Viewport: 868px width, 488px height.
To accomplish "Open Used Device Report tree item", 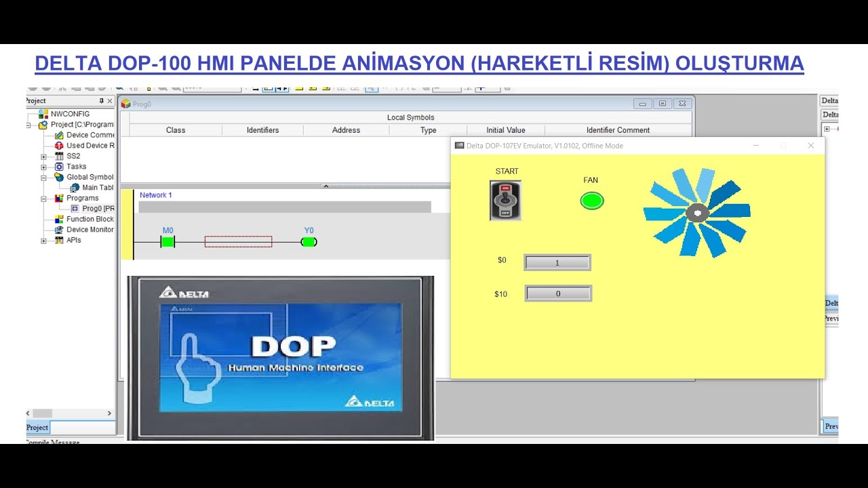I will click(x=90, y=146).
